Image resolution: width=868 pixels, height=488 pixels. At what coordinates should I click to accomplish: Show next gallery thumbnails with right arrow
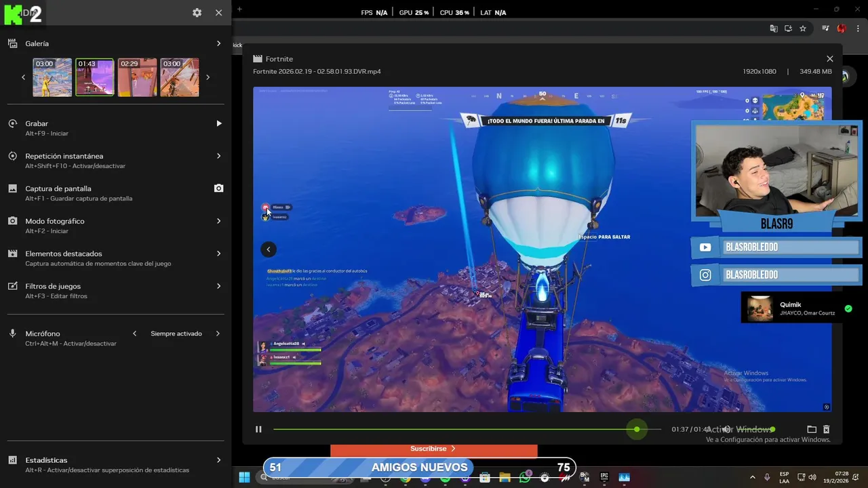click(x=208, y=77)
